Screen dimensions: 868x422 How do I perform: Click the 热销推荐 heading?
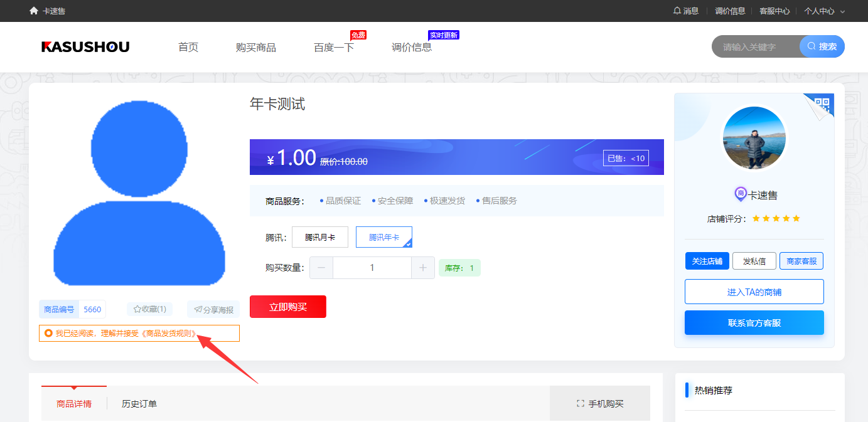click(714, 390)
